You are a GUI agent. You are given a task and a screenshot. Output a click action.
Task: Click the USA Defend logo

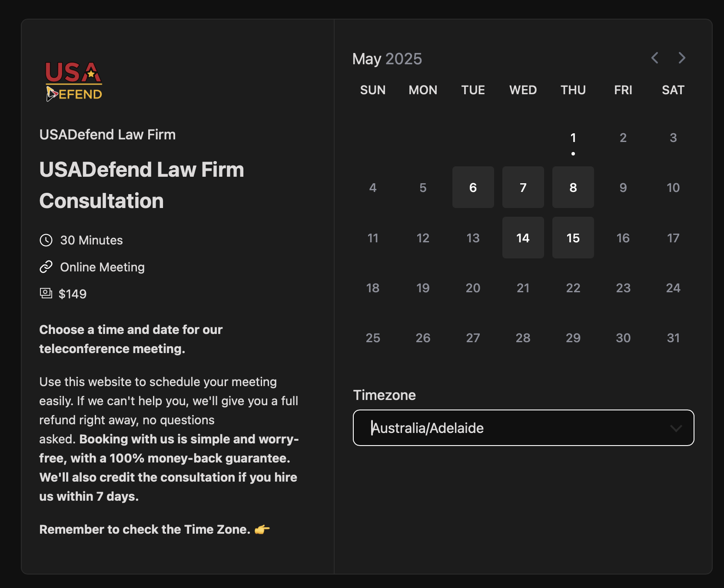pyautogui.click(x=74, y=82)
